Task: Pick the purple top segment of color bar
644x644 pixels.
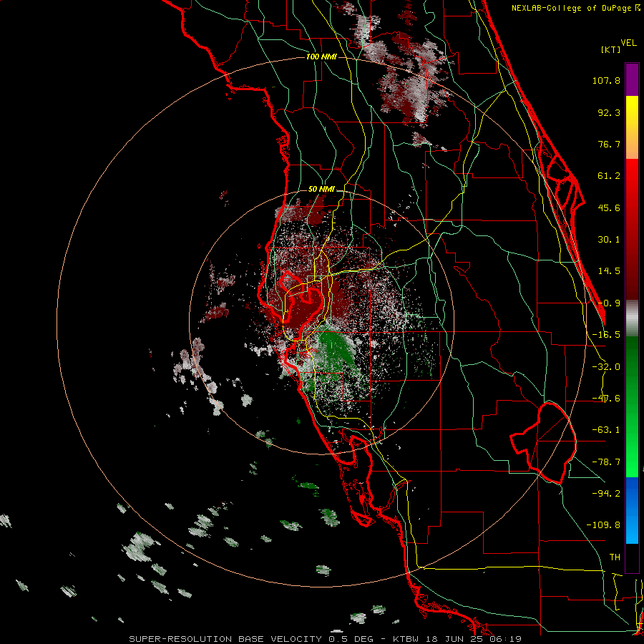Action: [632, 79]
